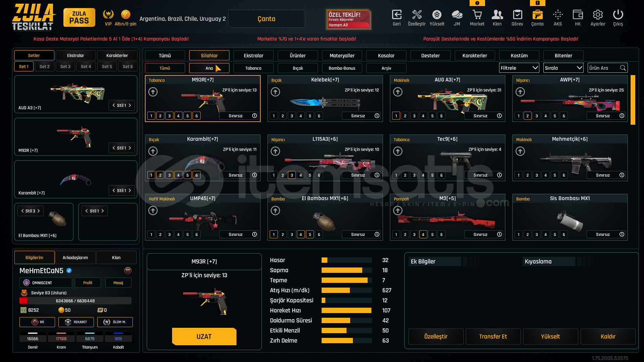The image size is (644, 362).
Task: Click the Altın/E-pin coin icon
Action: pyautogui.click(x=125, y=14)
